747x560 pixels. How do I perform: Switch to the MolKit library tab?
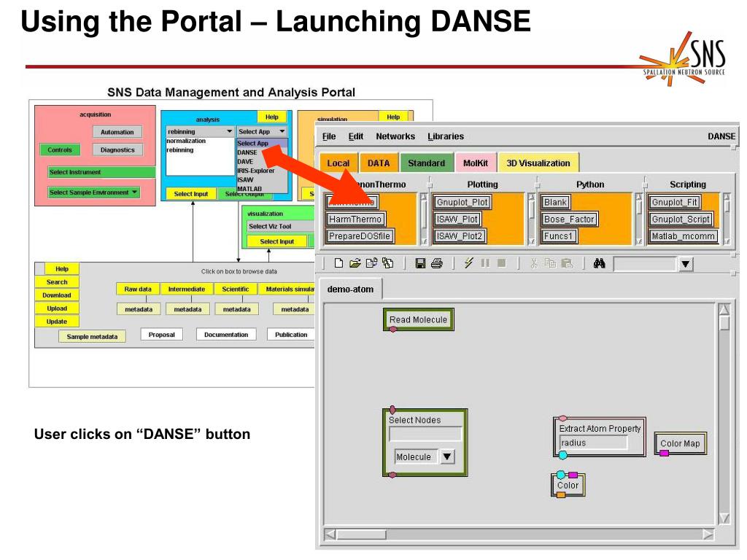tap(476, 163)
